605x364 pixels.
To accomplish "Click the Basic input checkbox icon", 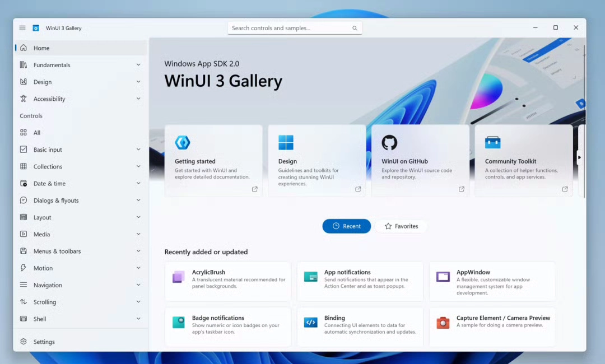I will point(24,149).
